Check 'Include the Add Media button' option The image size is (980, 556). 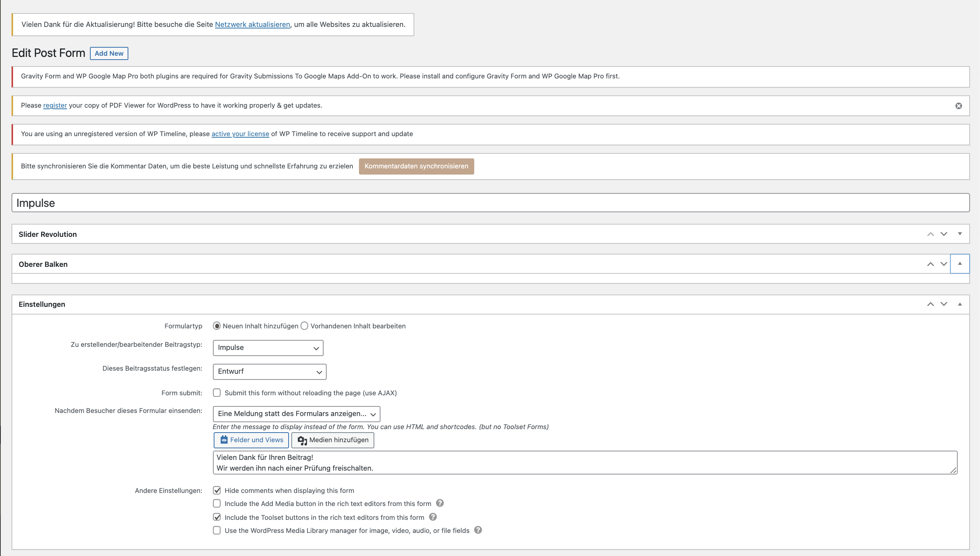point(217,503)
